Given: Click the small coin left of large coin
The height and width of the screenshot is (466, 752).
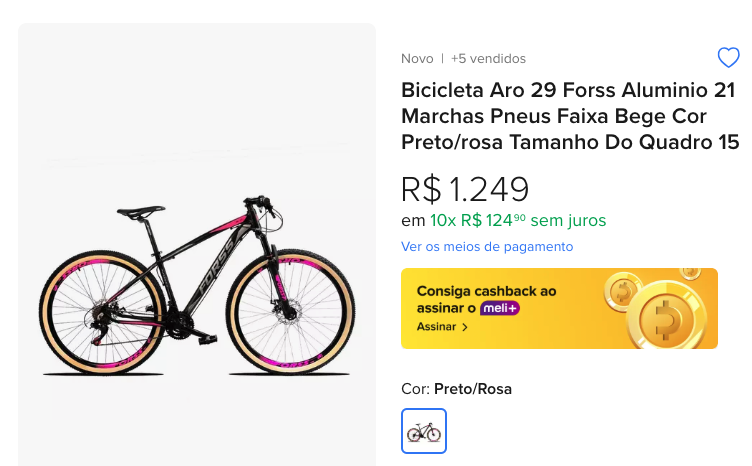Looking at the screenshot, I should tap(623, 293).
